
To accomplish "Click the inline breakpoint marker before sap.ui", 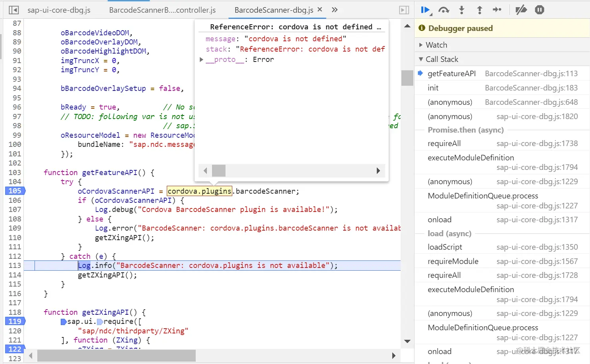I will click(x=64, y=322).
